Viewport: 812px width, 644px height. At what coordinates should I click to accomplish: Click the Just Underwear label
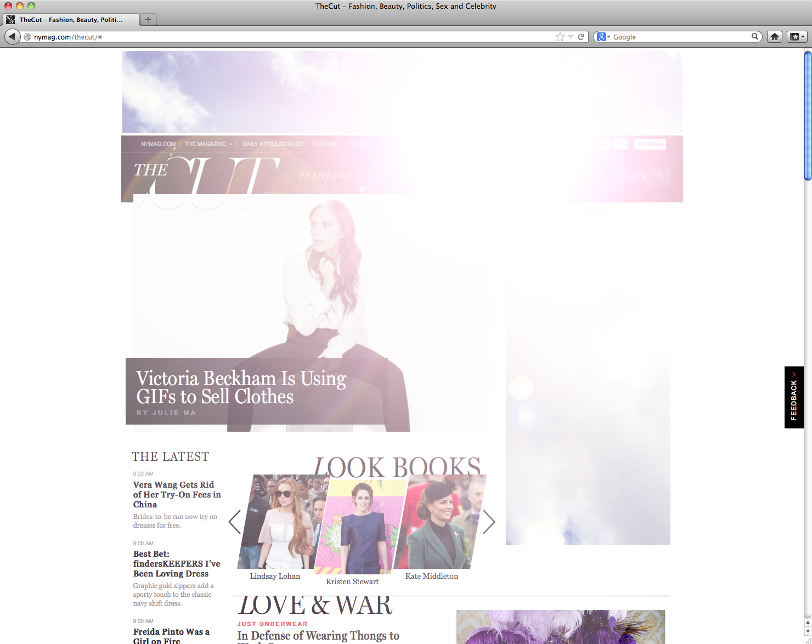pos(272,624)
